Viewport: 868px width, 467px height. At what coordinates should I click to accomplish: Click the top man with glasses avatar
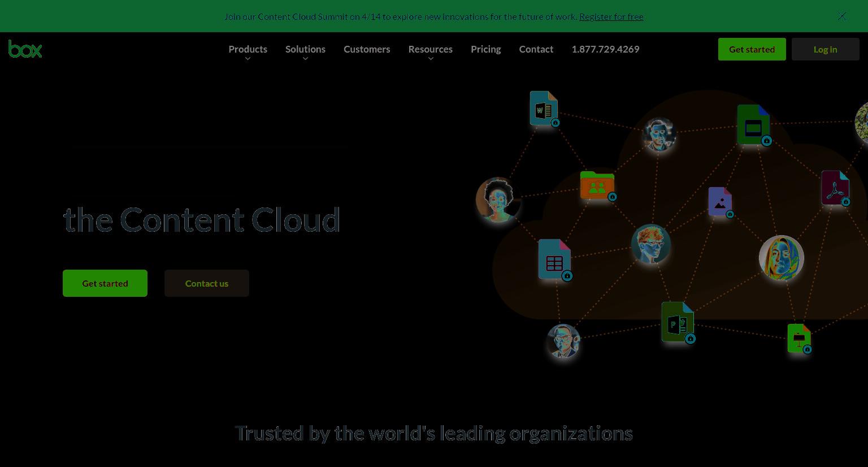[659, 135]
